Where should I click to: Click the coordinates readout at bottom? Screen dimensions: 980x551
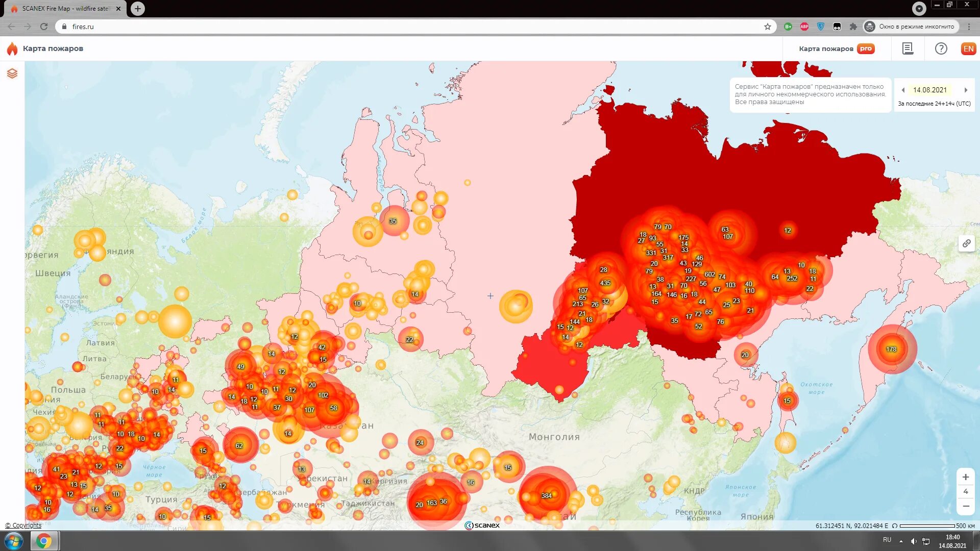tap(851, 525)
